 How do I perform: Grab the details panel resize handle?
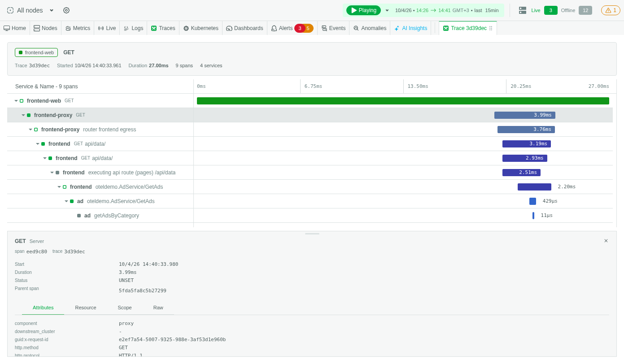(312, 234)
